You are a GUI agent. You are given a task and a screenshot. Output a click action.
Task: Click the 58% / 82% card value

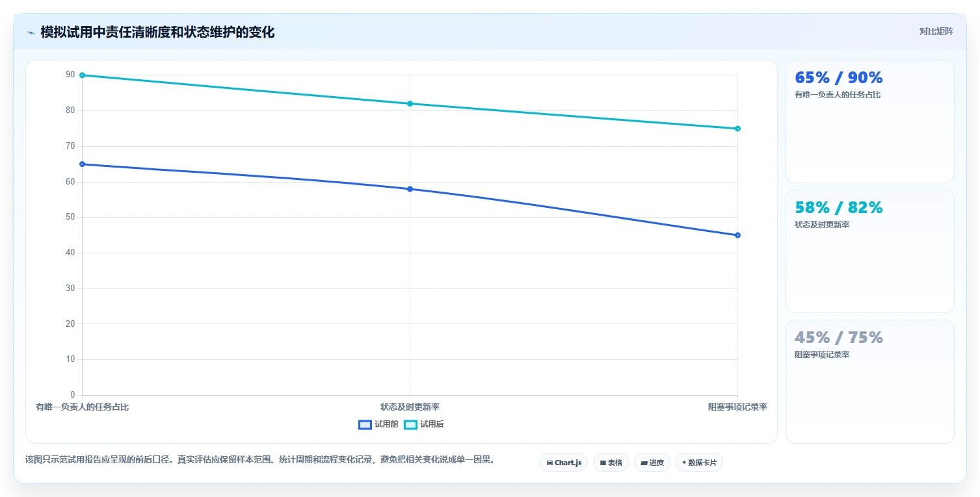tap(839, 208)
